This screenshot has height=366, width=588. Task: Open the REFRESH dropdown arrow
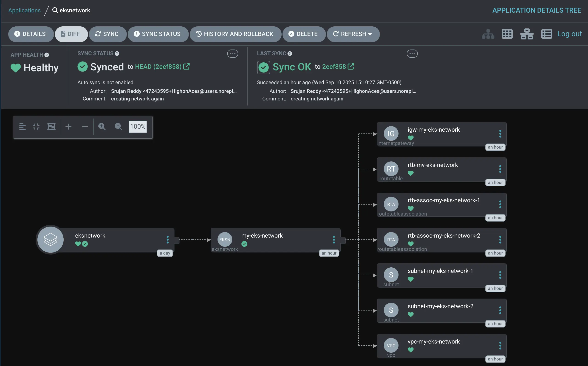click(x=370, y=34)
